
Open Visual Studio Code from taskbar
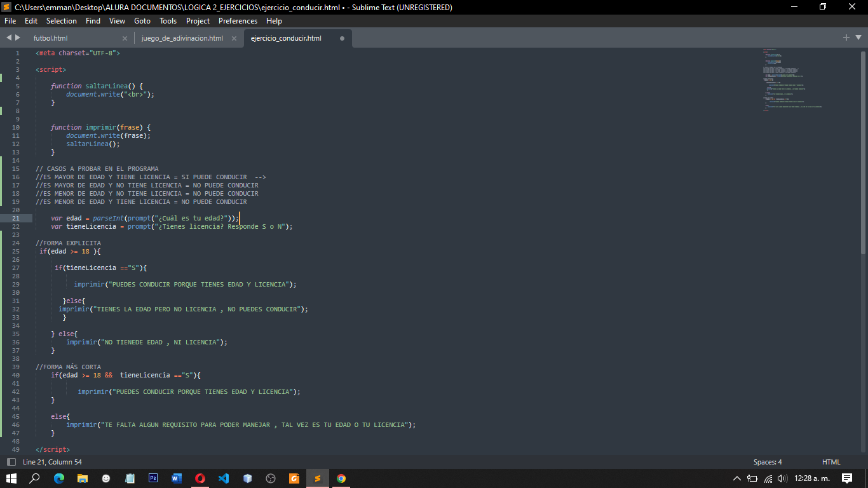(x=224, y=478)
